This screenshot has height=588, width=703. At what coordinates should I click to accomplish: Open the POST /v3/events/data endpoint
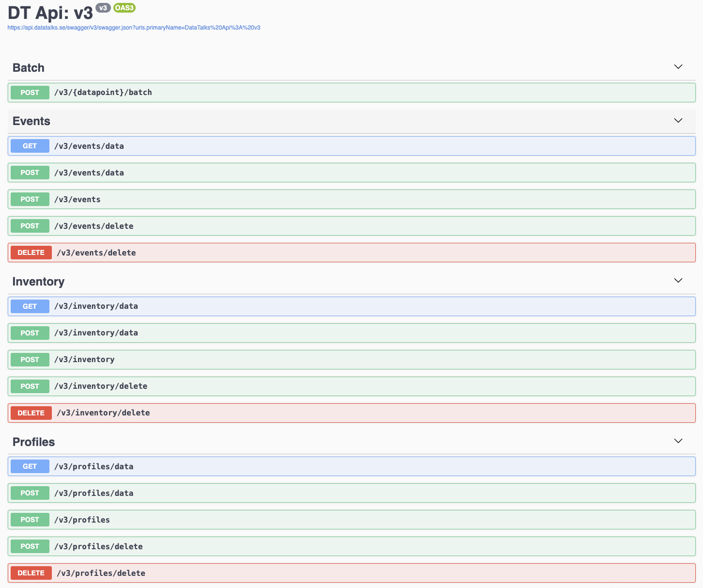coord(352,173)
